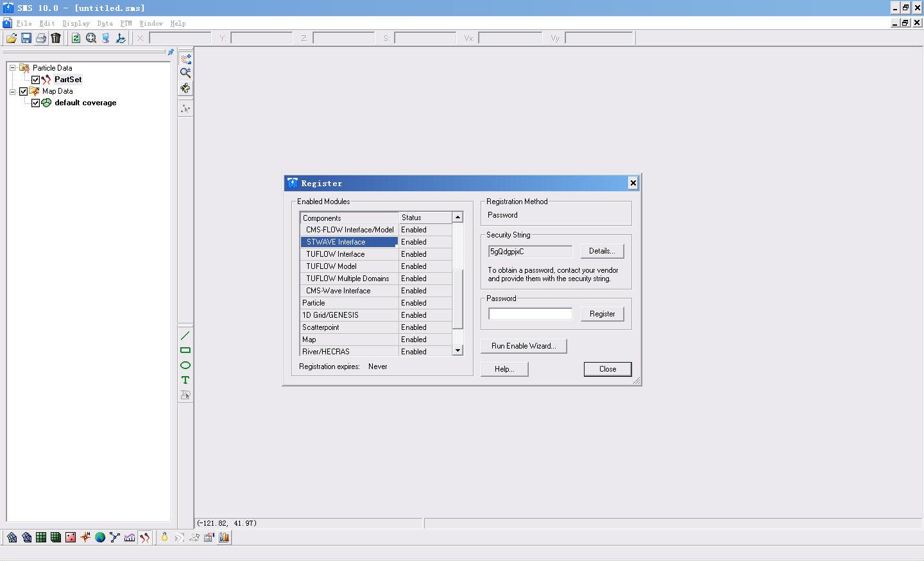The height and width of the screenshot is (561, 924).
Task: Click the Security String field
Action: 530,252
